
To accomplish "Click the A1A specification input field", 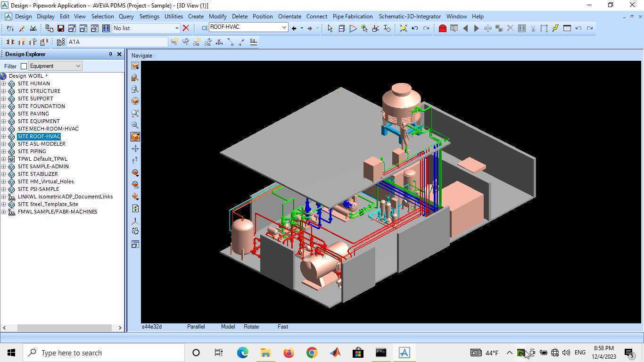I will tap(117, 42).
